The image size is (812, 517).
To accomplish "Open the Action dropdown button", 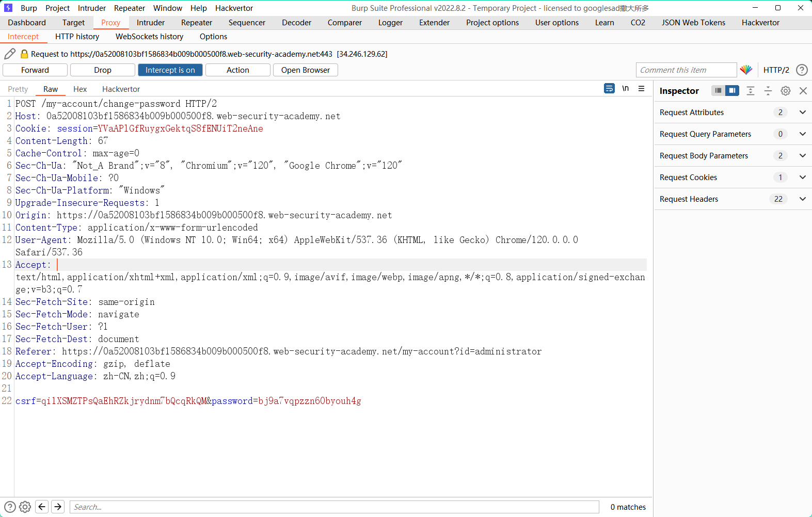I will (x=238, y=70).
